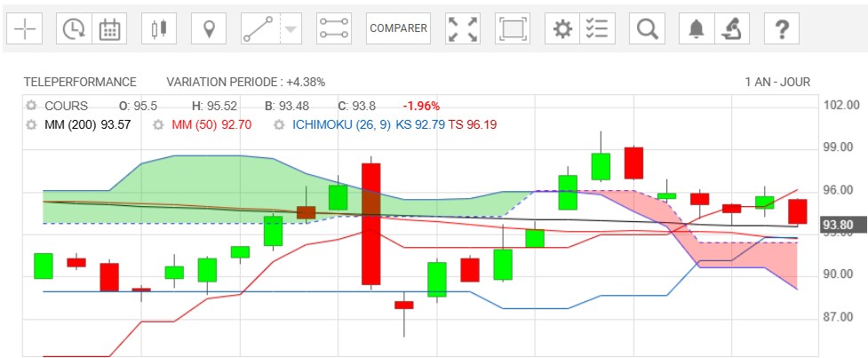Viewport: 868px width, 358px height.
Task: Click the 1 AN - JOUR period label
Action: pos(777,83)
